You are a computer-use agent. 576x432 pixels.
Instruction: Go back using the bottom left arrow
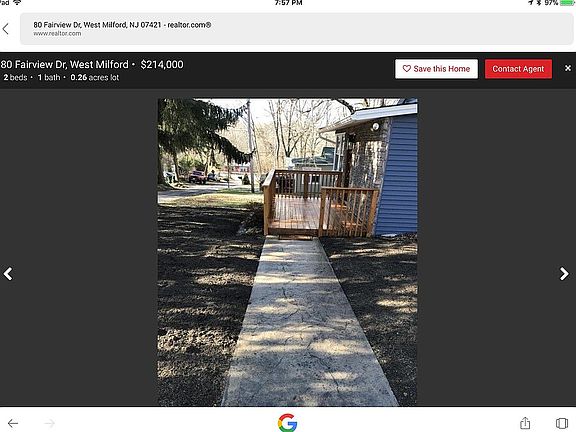[13, 423]
